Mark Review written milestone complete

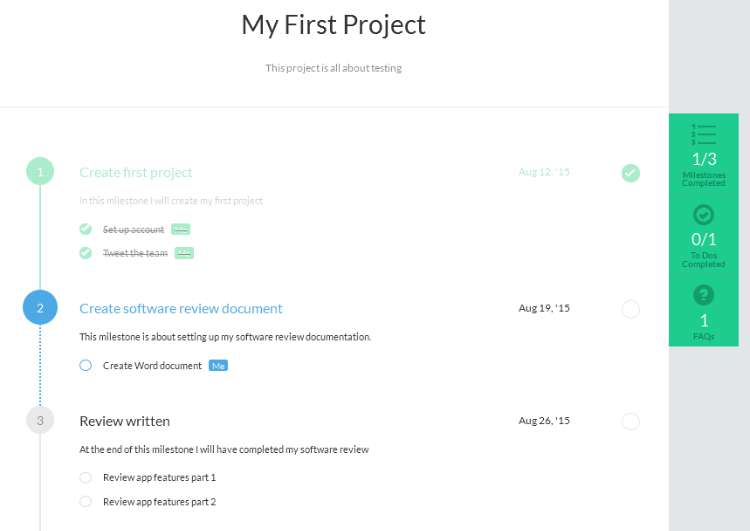coord(630,421)
